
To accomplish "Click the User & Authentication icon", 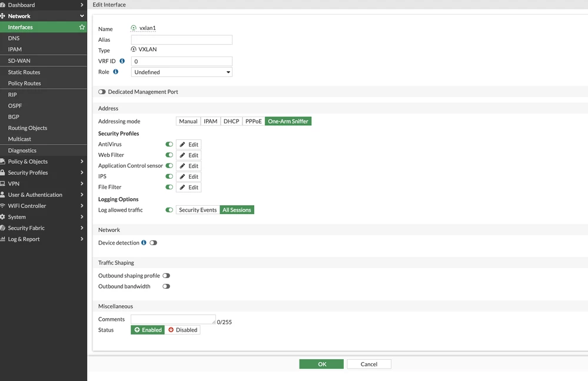I will coord(2,195).
